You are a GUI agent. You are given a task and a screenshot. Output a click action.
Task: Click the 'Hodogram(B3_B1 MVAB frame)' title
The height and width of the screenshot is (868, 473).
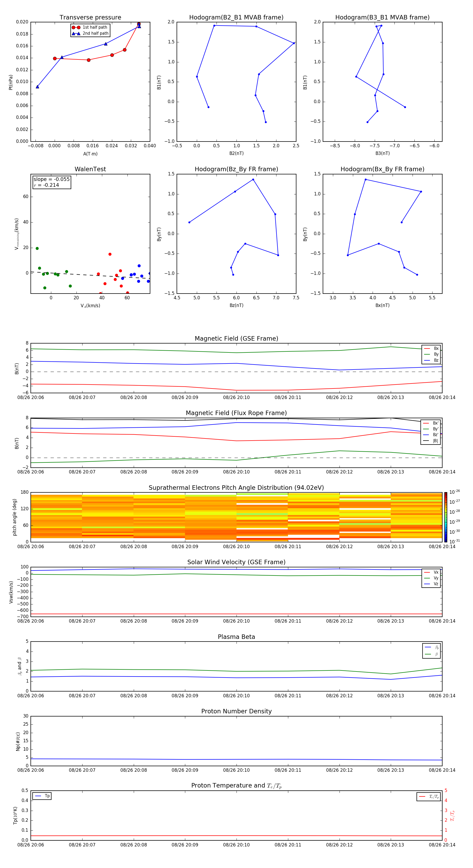(382, 18)
